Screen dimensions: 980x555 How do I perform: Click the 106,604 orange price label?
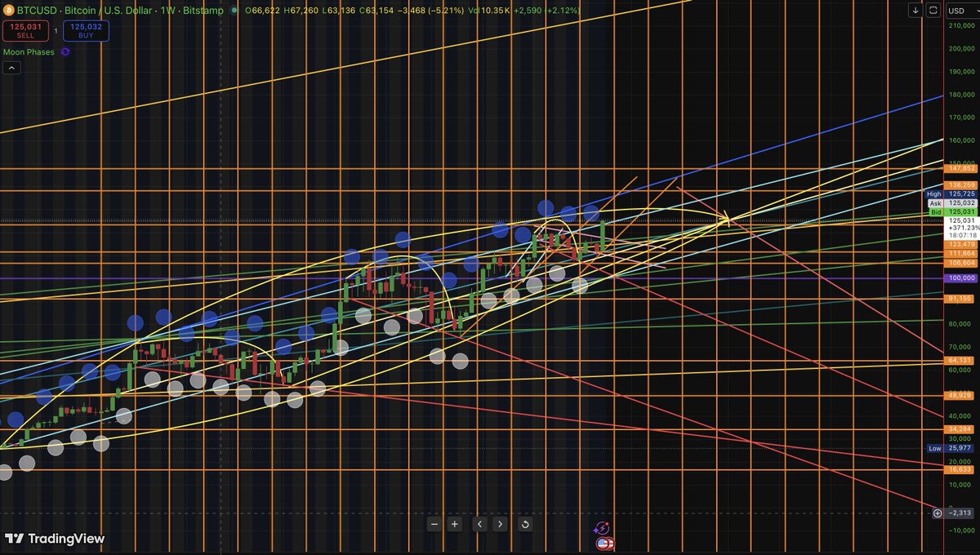pos(960,263)
